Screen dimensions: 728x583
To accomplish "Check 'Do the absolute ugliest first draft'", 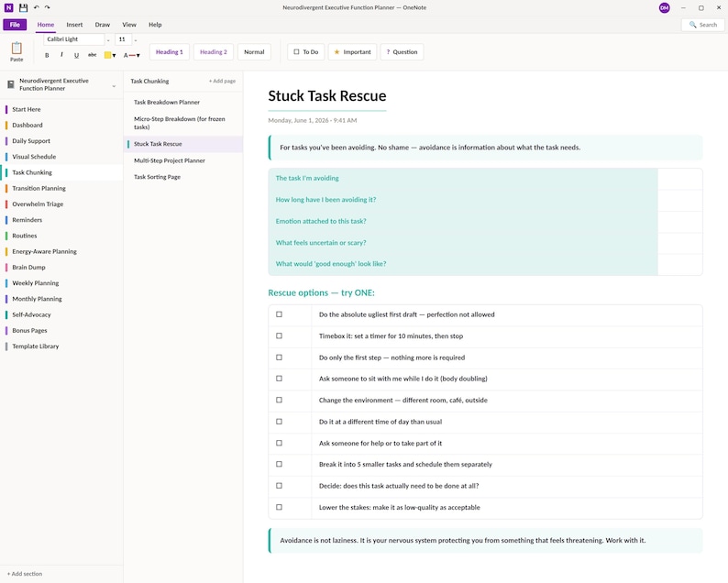I will pos(279,314).
